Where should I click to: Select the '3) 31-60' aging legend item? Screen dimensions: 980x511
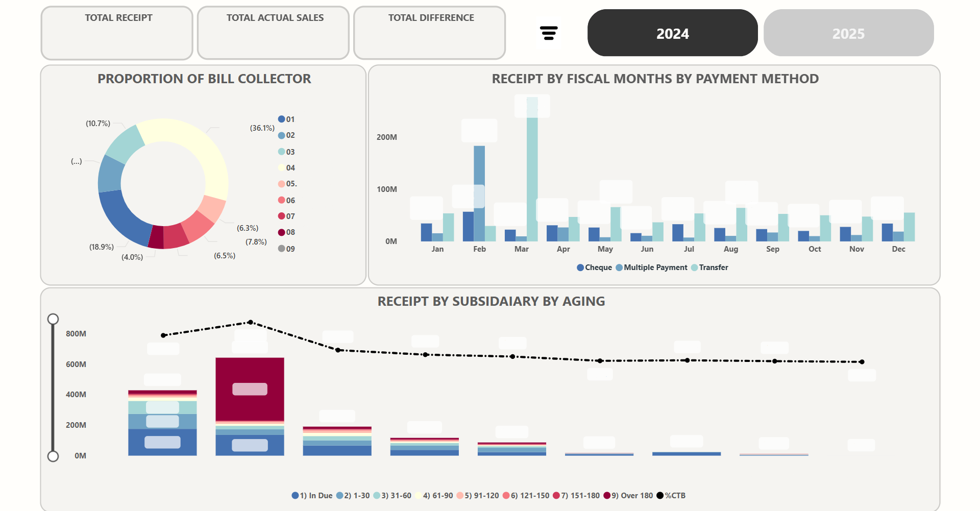[x=392, y=496]
